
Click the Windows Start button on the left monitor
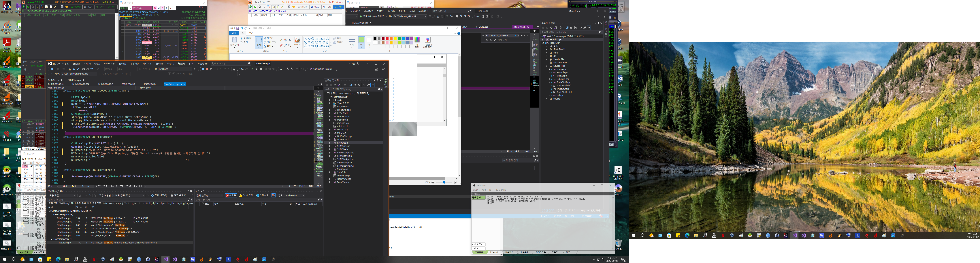tap(4, 259)
